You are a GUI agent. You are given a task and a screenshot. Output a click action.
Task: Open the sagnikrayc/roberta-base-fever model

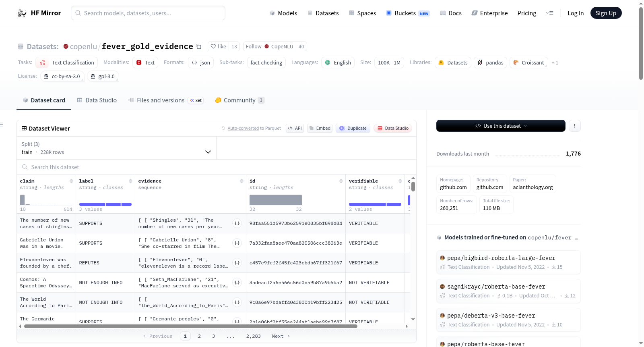508,291
